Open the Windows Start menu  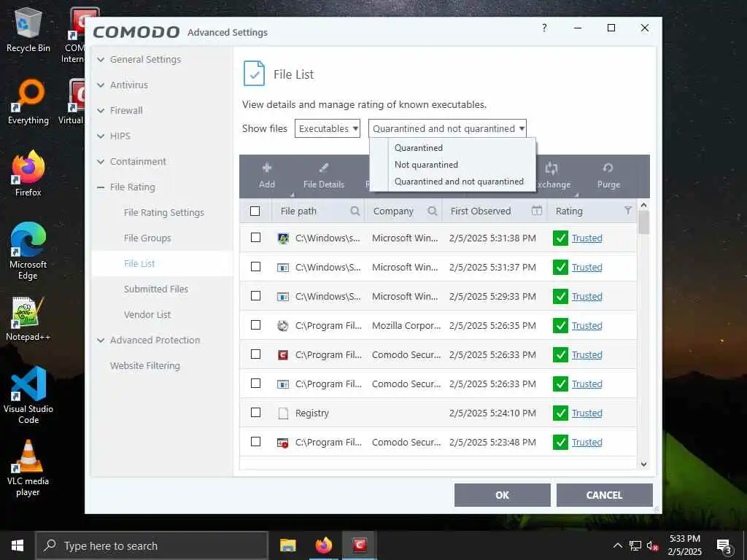point(18,545)
